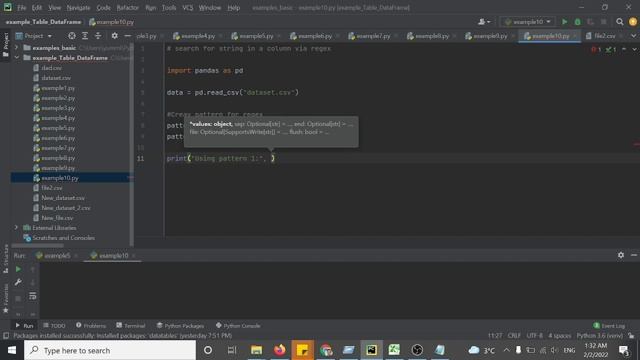Expand all in Project panel

[85, 36]
